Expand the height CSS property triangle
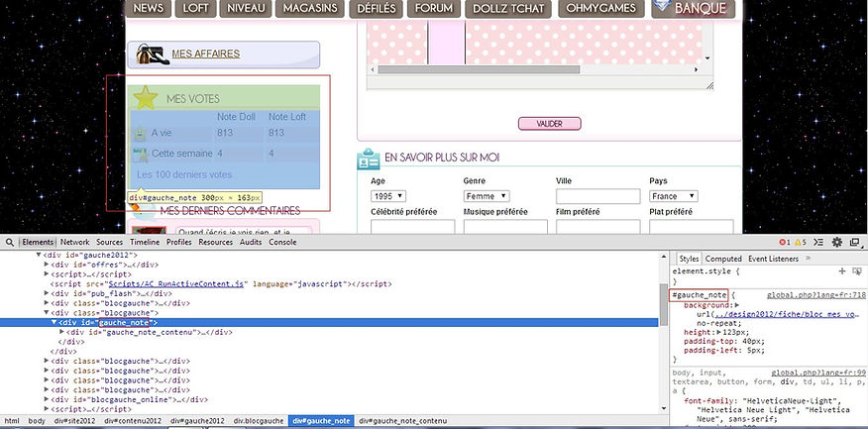The image size is (868, 429). click(x=719, y=333)
